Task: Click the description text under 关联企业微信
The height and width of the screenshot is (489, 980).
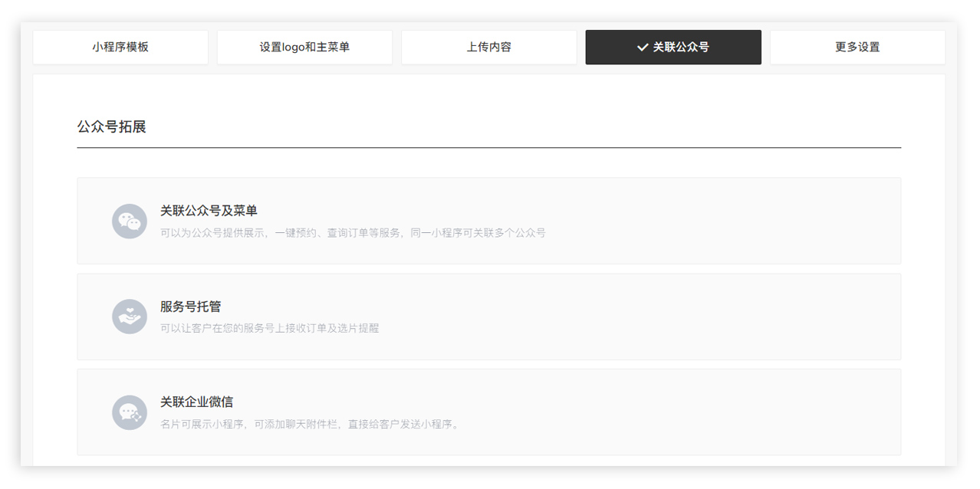Action: click(x=310, y=424)
